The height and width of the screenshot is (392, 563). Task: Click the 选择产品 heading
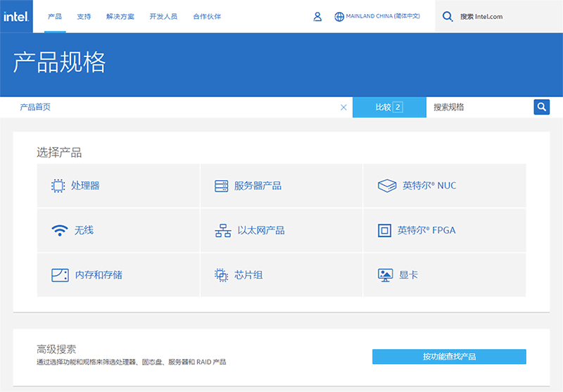pyautogui.click(x=59, y=153)
